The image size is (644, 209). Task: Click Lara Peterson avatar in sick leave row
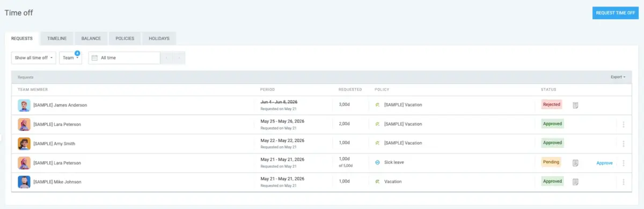(x=24, y=163)
